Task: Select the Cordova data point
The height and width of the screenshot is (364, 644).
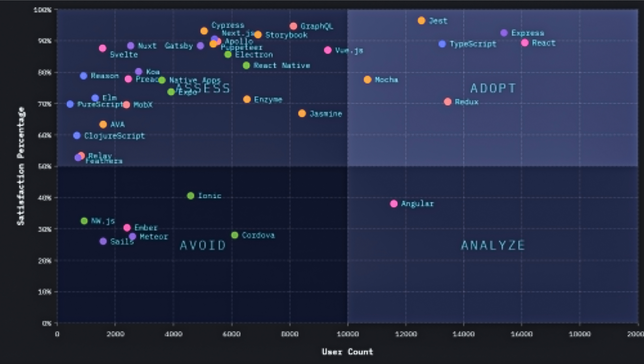Action: point(234,235)
